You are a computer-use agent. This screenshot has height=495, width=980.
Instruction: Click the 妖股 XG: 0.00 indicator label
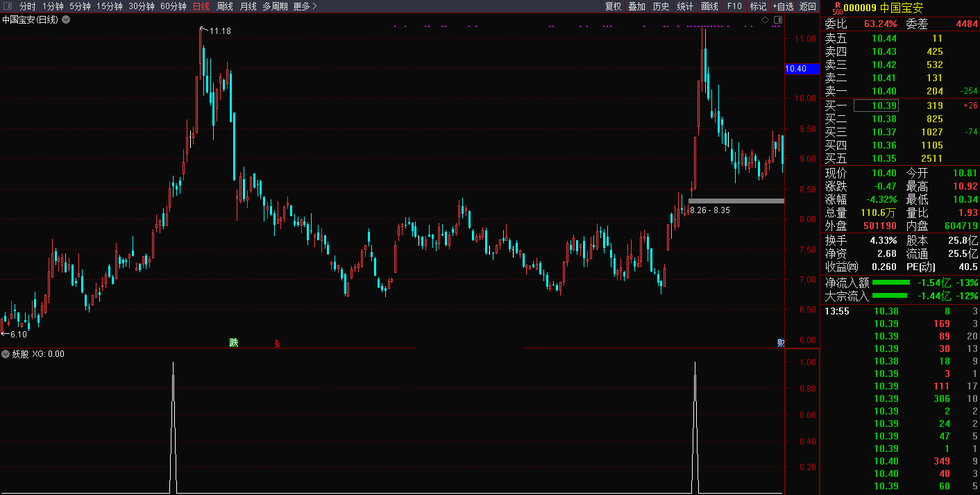[38, 354]
